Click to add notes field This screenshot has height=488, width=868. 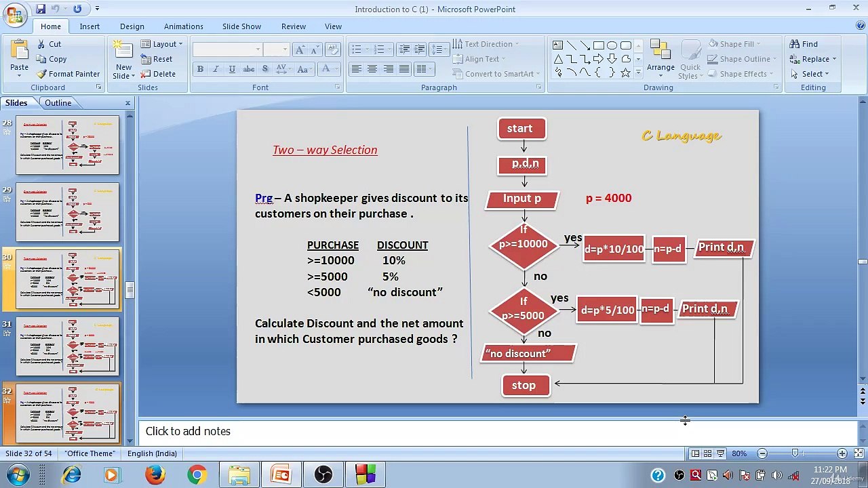498,432
